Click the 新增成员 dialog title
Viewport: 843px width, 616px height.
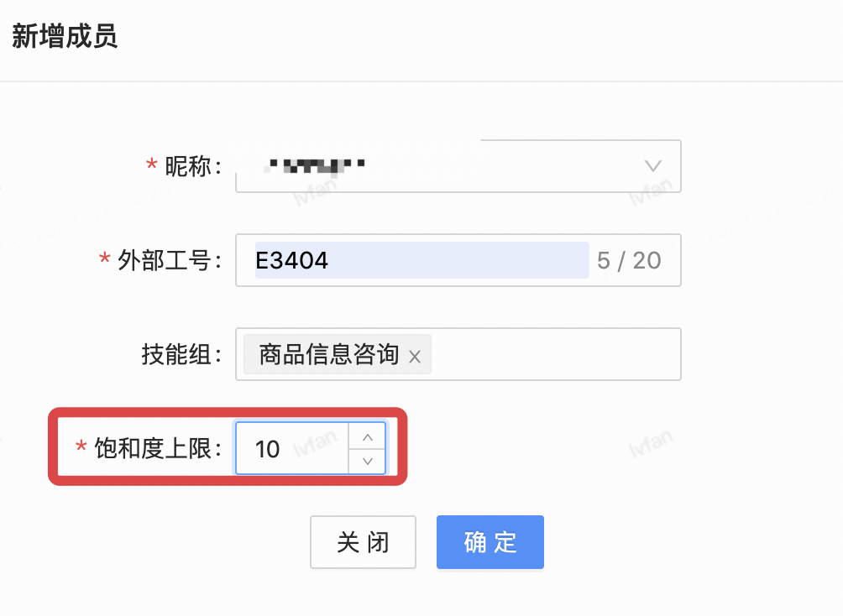[65, 37]
